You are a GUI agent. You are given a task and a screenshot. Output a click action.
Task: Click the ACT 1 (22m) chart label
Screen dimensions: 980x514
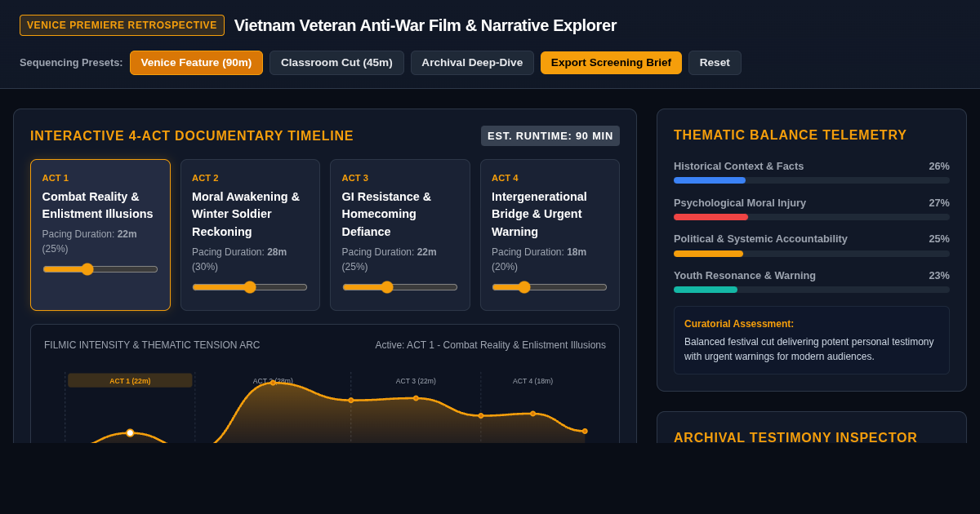point(130,381)
